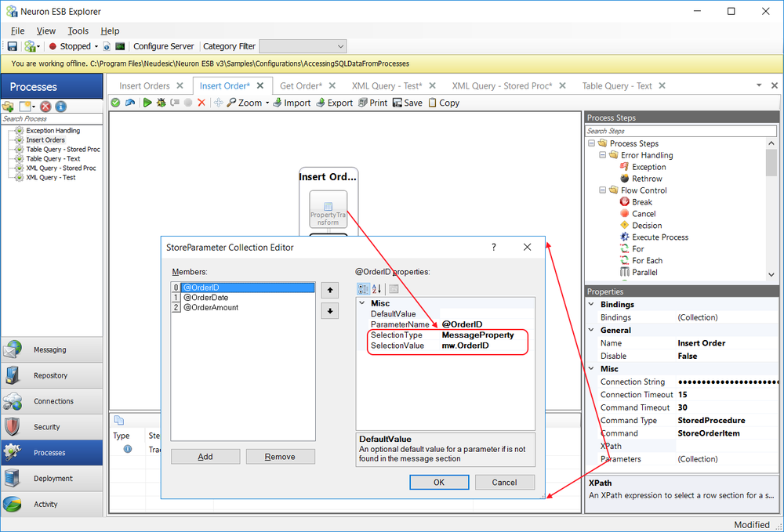
Task: Open the Deployment navigation section
Action: [x=52, y=478]
